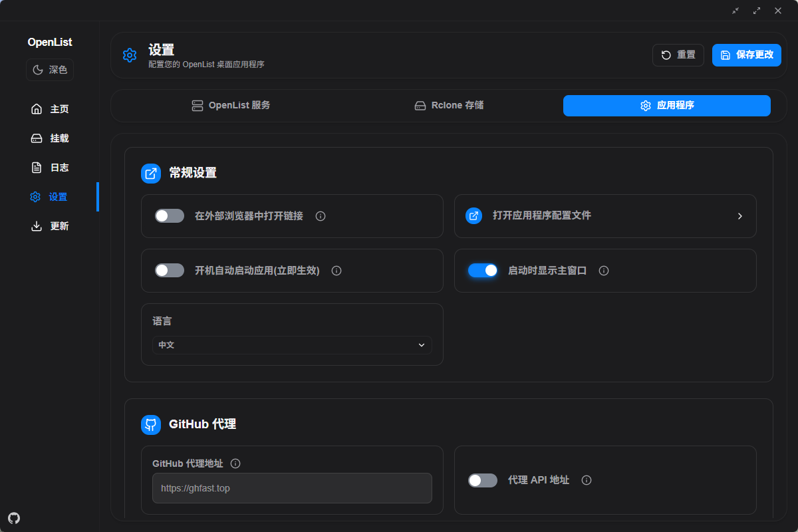Viewport: 798px width, 532px height.
Task: Turn on 开机自动启动应用 switch
Action: tap(170, 271)
